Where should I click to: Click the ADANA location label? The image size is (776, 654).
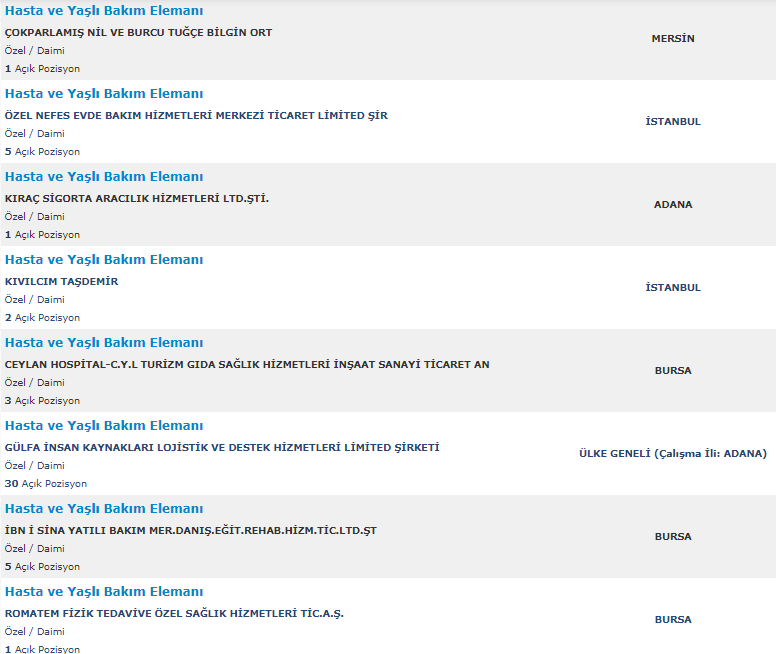pyautogui.click(x=673, y=204)
